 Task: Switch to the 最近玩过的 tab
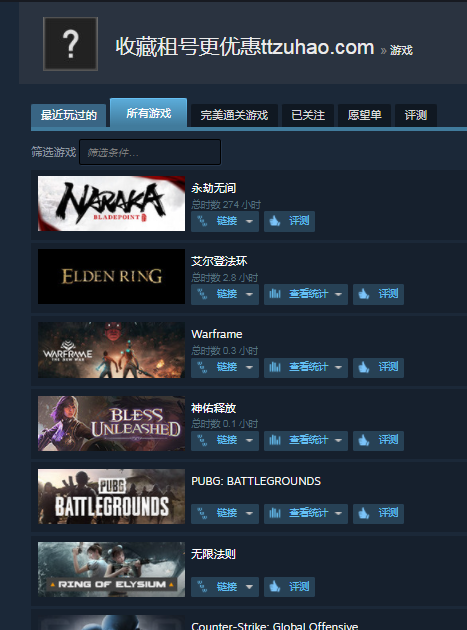(x=69, y=115)
